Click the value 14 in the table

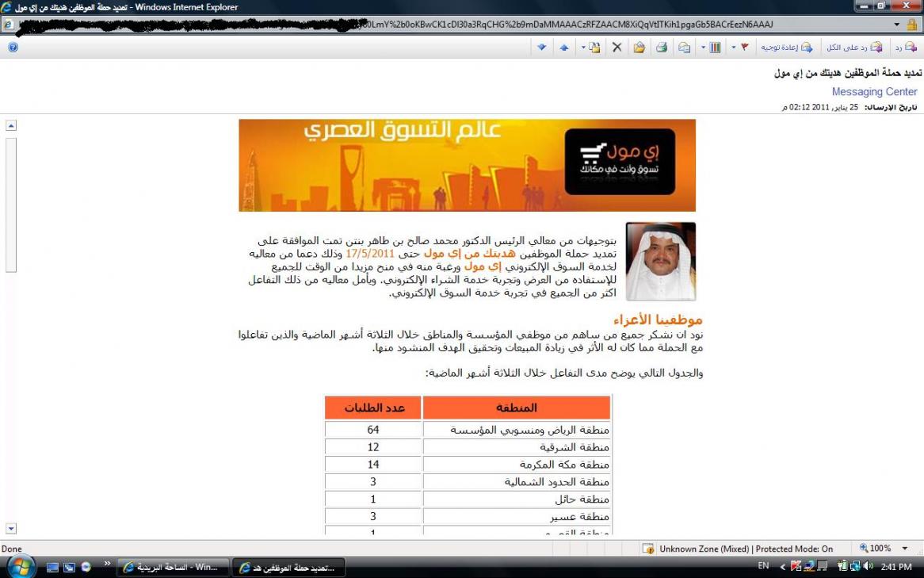coord(373,465)
